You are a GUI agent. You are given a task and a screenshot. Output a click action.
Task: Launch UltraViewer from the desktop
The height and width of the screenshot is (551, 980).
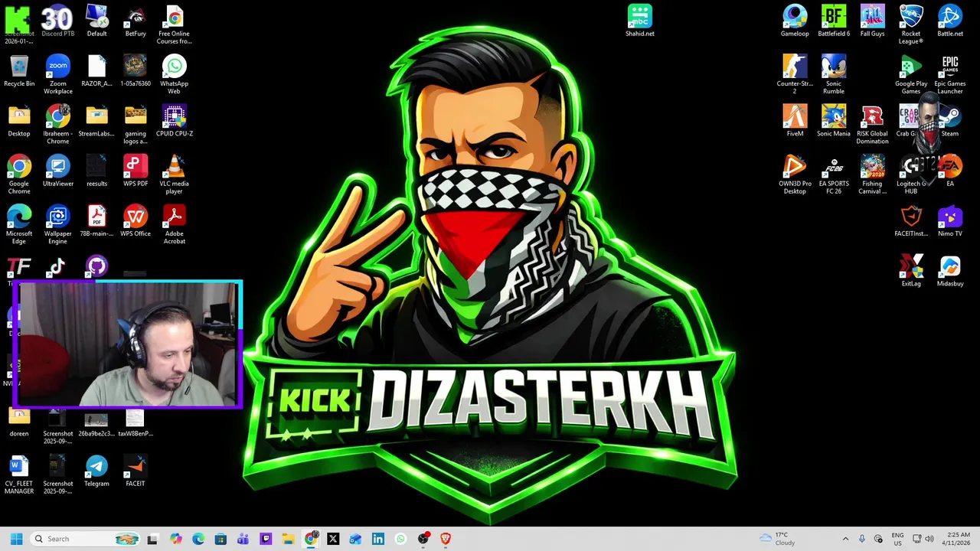click(57, 171)
